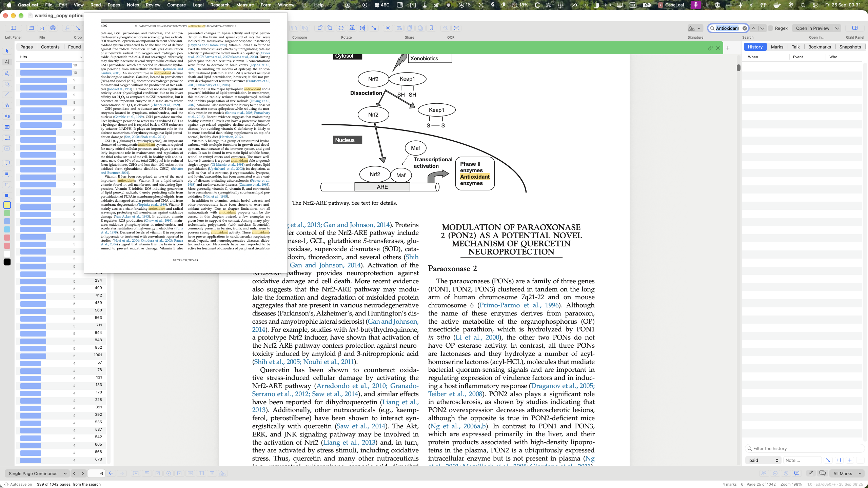Screen dimensions: 868x488
Task: Select the highlighter pen tool
Action: 7,73
